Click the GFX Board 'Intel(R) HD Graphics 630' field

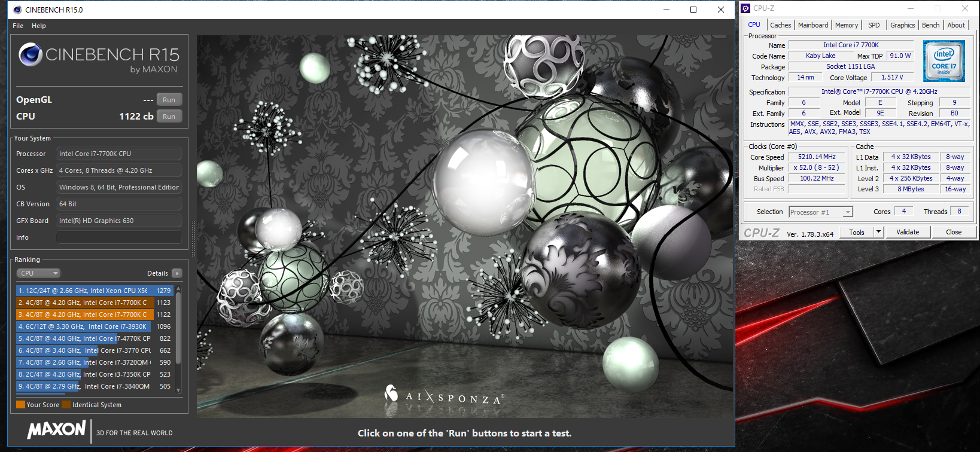pos(119,221)
